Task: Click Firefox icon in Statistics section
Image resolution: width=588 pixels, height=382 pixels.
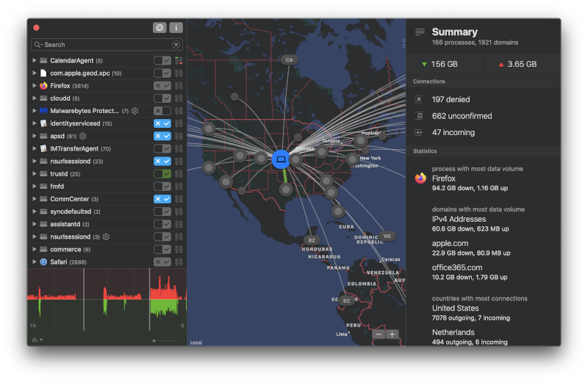Action: point(420,178)
